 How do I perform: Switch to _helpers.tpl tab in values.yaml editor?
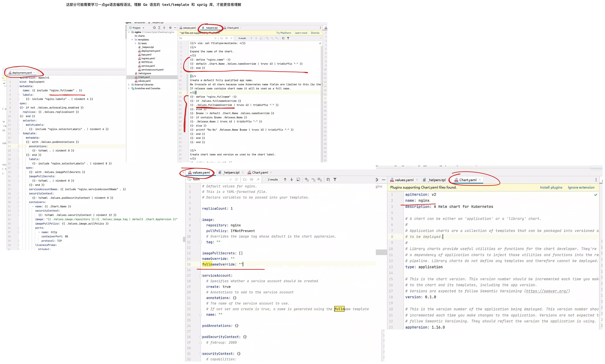point(231,172)
